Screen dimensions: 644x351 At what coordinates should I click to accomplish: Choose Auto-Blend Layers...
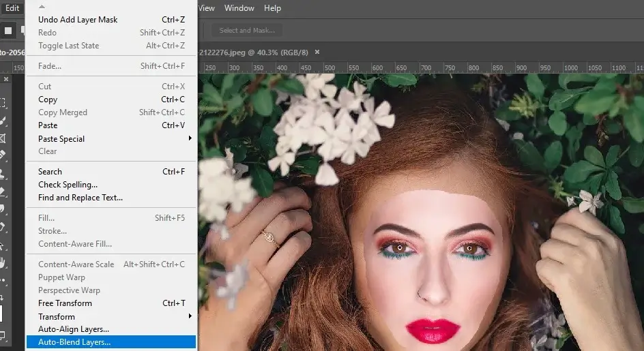(x=111, y=342)
